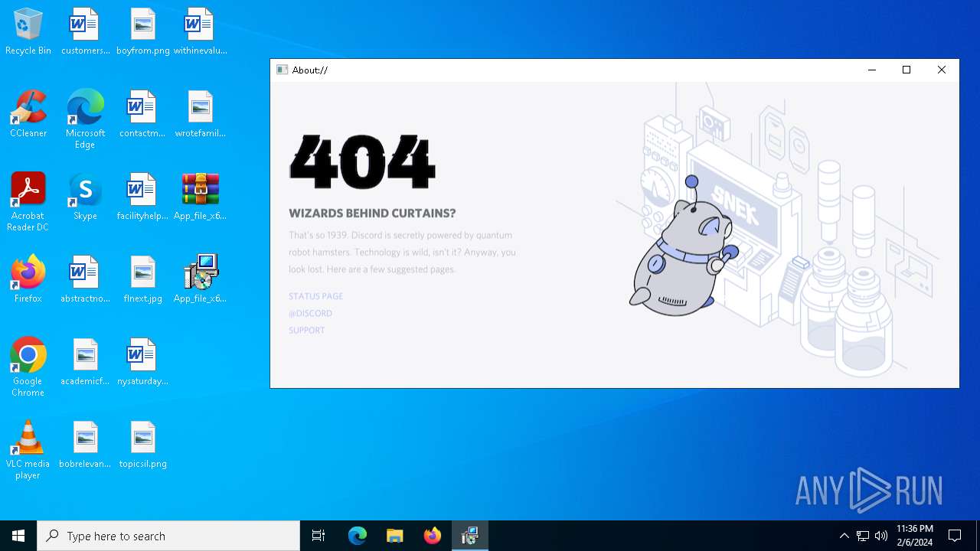Launch Skype from the desktop
980x551 pixels.
(85, 197)
